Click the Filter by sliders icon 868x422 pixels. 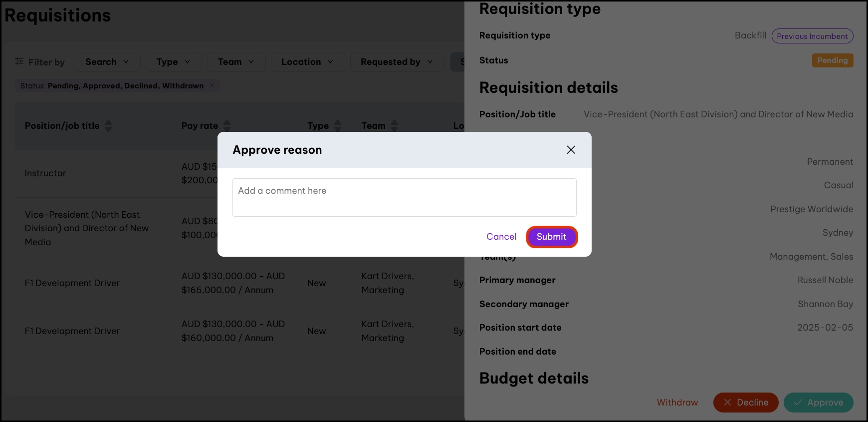click(19, 61)
